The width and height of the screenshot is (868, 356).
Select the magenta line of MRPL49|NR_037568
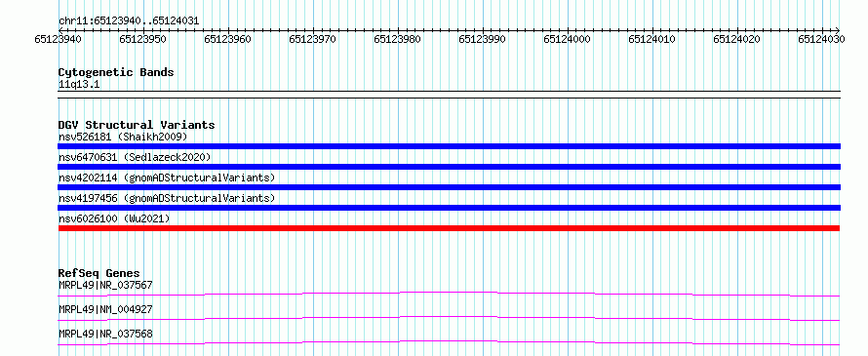coord(449,342)
